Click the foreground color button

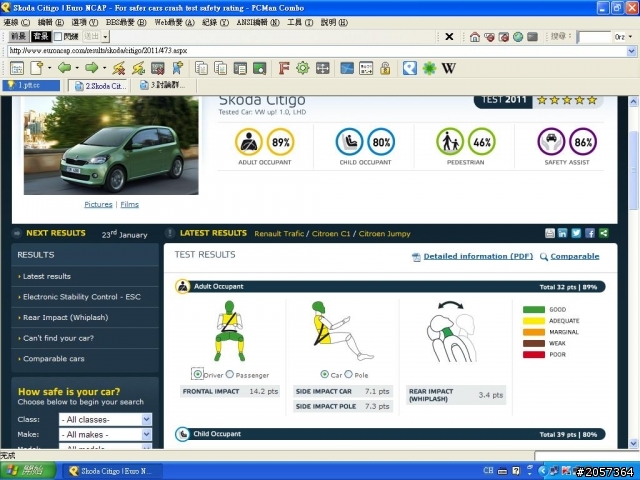pos(18,37)
